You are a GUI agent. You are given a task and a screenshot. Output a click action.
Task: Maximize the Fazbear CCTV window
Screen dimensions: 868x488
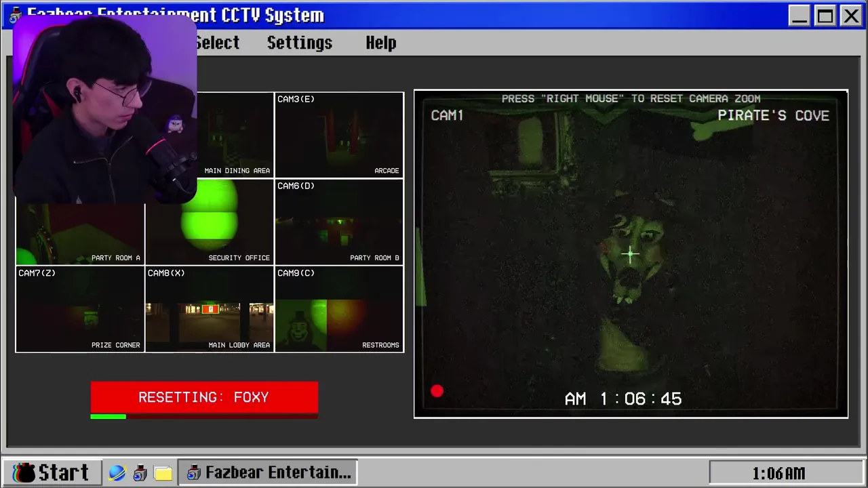825,16
